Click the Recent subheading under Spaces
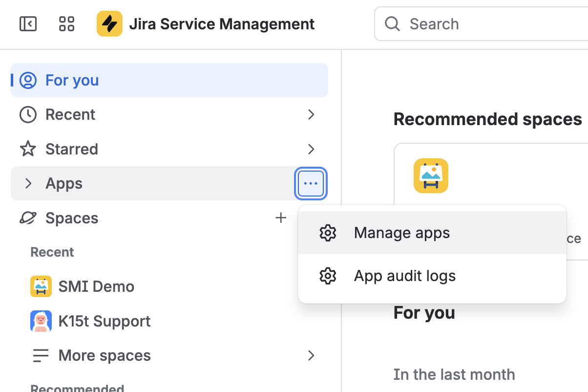The width and height of the screenshot is (588, 392). coord(52,252)
